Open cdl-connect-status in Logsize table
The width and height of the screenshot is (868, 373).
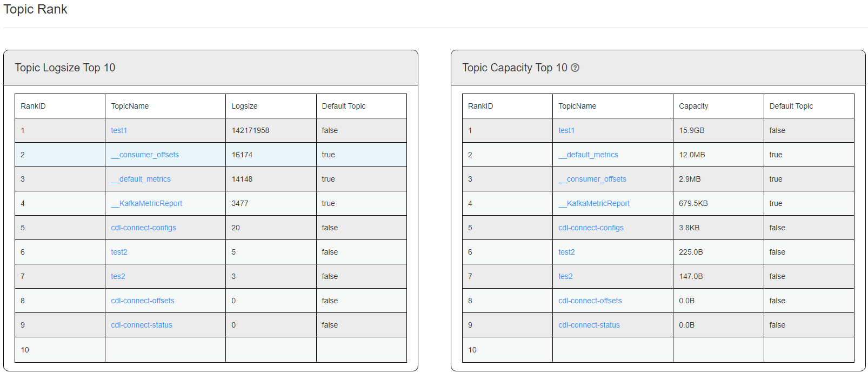tap(142, 325)
